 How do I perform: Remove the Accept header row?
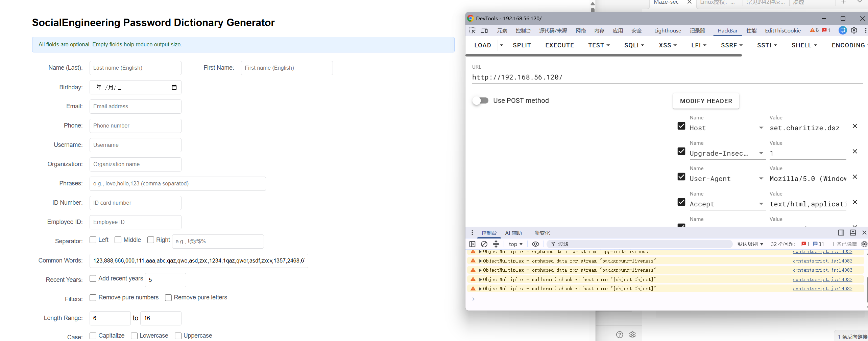click(855, 202)
